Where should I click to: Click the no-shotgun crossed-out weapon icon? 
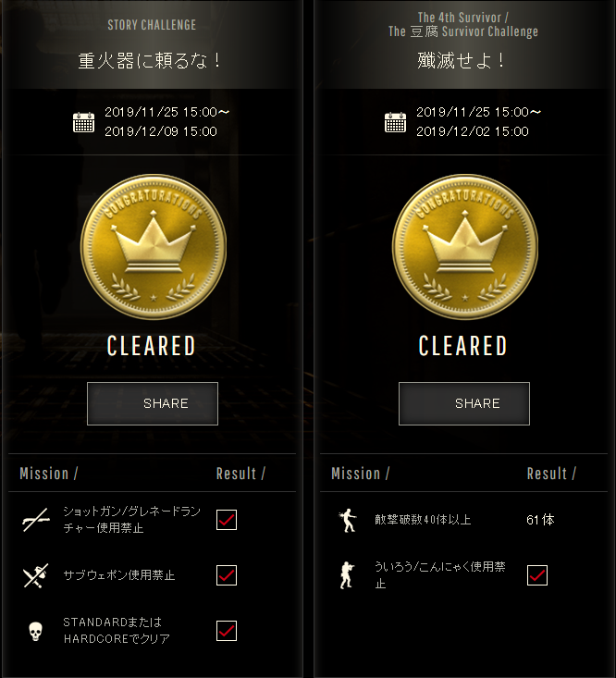[36, 519]
